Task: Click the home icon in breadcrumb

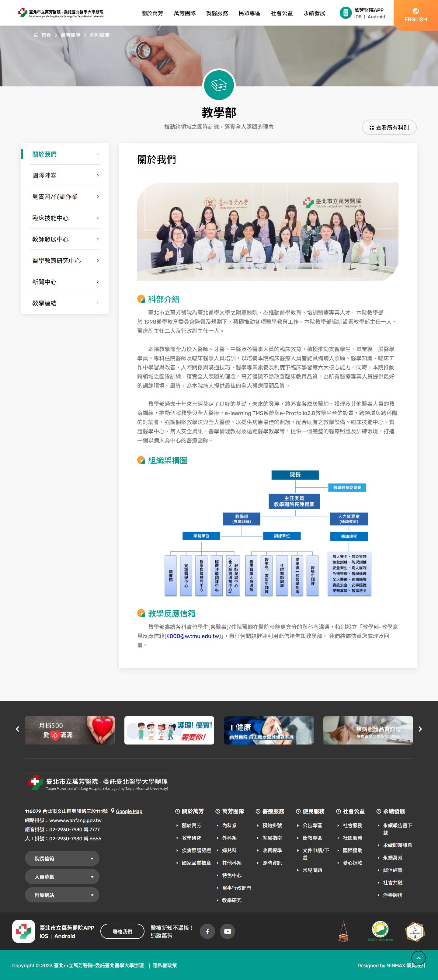Action: tap(36, 35)
